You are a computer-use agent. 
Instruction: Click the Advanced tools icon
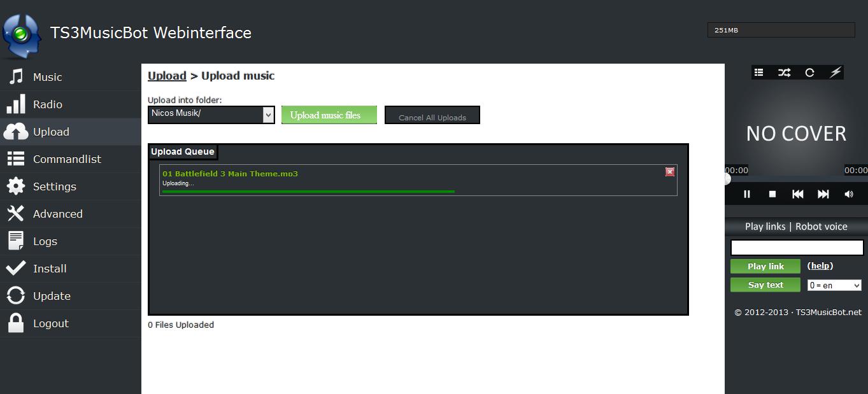[16, 213]
